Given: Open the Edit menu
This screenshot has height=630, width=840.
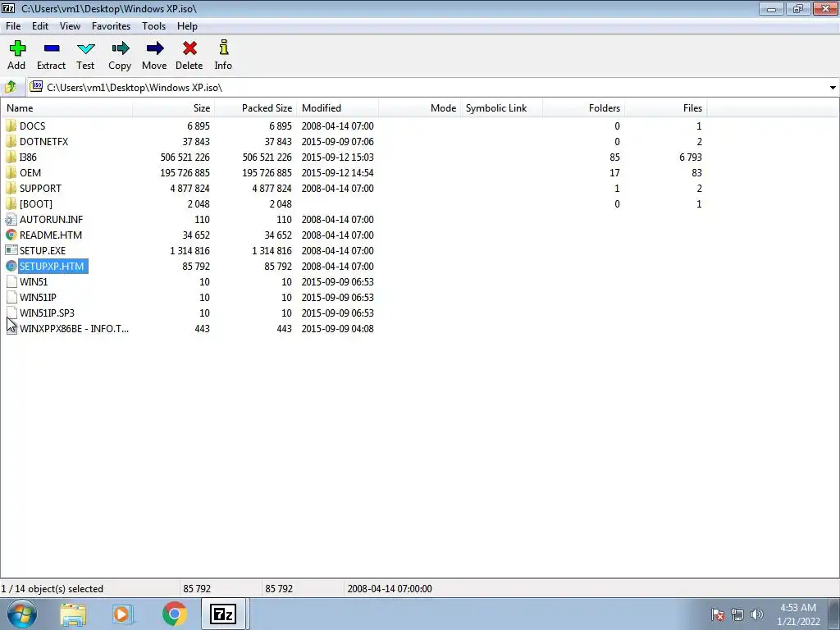Looking at the screenshot, I should point(40,25).
